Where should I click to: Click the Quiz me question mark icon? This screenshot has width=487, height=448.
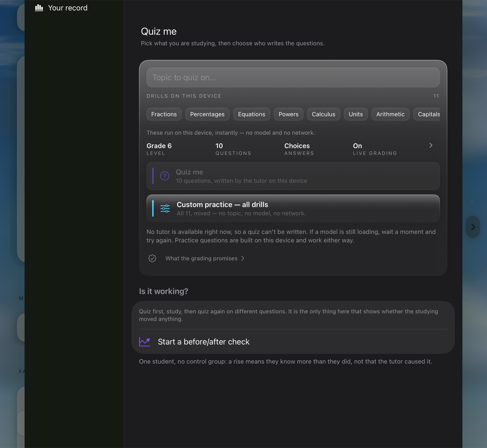tap(165, 176)
